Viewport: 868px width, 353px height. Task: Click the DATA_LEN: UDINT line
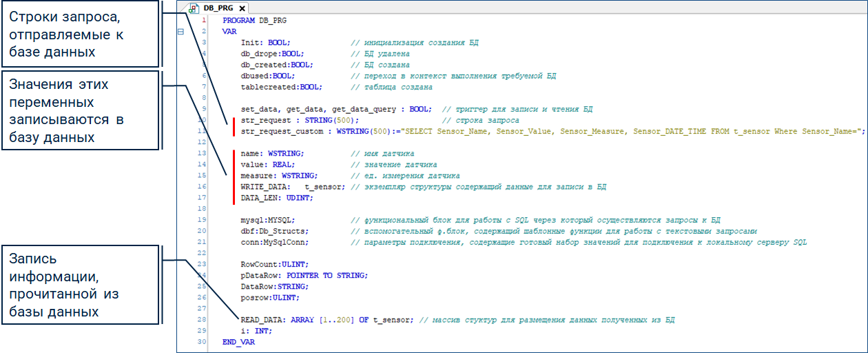tap(276, 198)
